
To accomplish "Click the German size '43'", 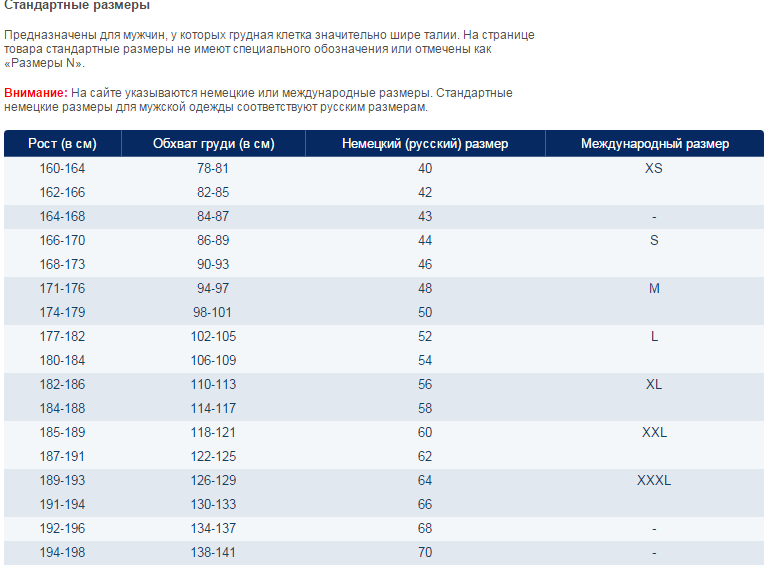I will click(425, 216).
